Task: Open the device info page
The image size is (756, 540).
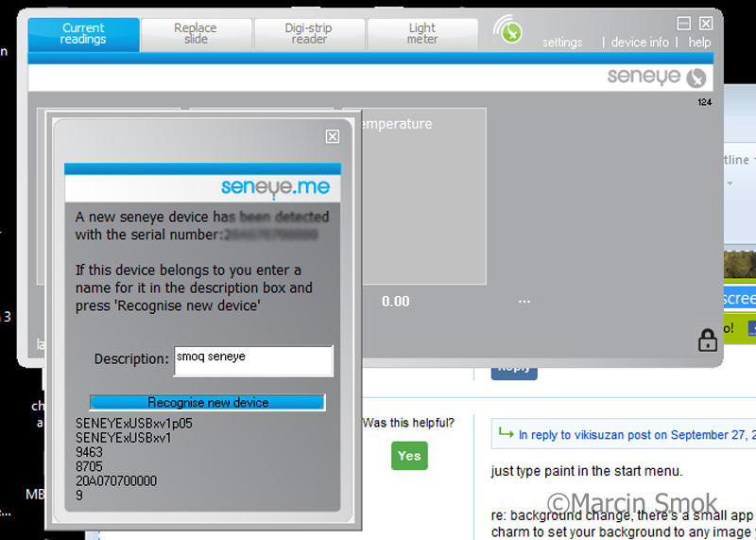Action: tap(640, 43)
